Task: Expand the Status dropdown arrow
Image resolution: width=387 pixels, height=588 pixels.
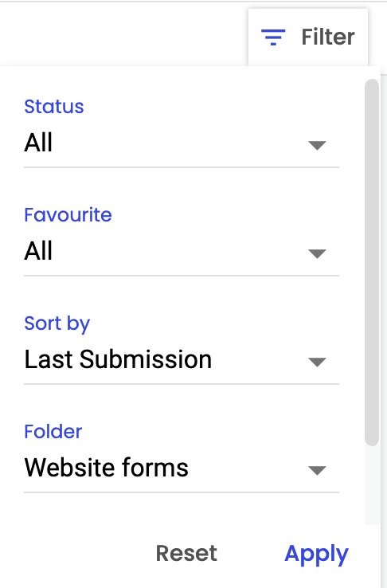Action: coord(317,145)
